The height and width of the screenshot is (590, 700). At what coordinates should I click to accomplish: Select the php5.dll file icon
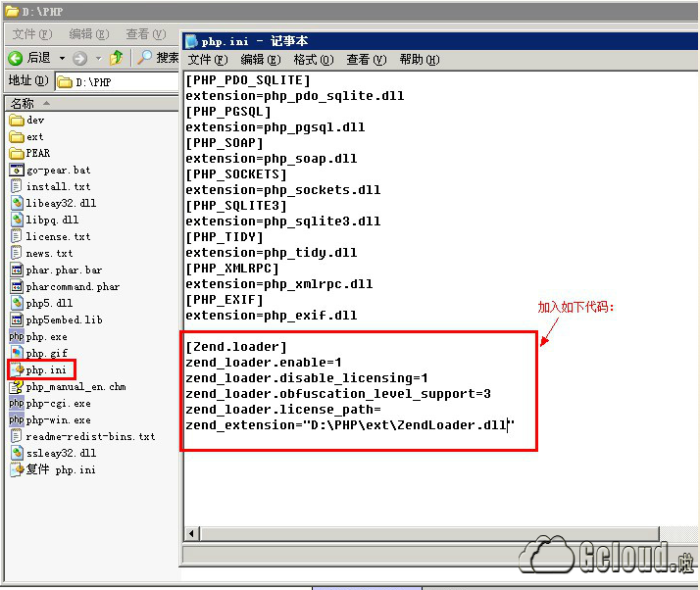coord(17,303)
